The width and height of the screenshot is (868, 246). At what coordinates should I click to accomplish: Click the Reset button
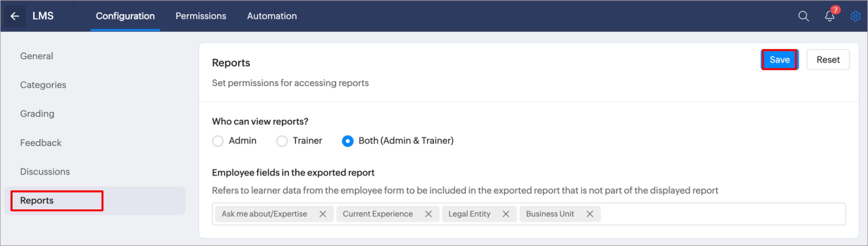pyautogui.click(x=828, y=60)
